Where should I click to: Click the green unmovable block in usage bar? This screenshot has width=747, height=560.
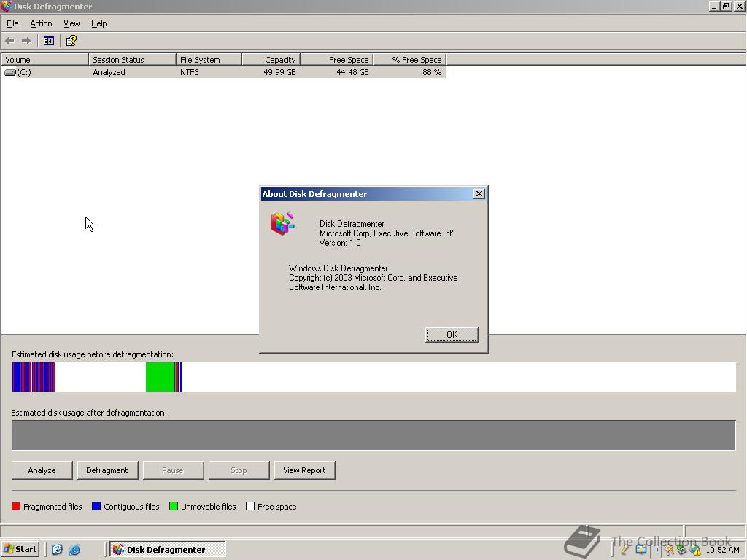coord(160,377)
